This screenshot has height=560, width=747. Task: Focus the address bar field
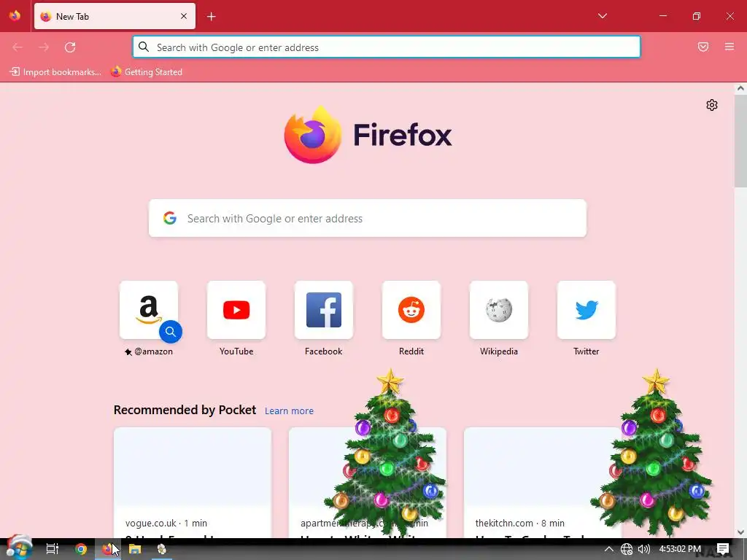387,47
